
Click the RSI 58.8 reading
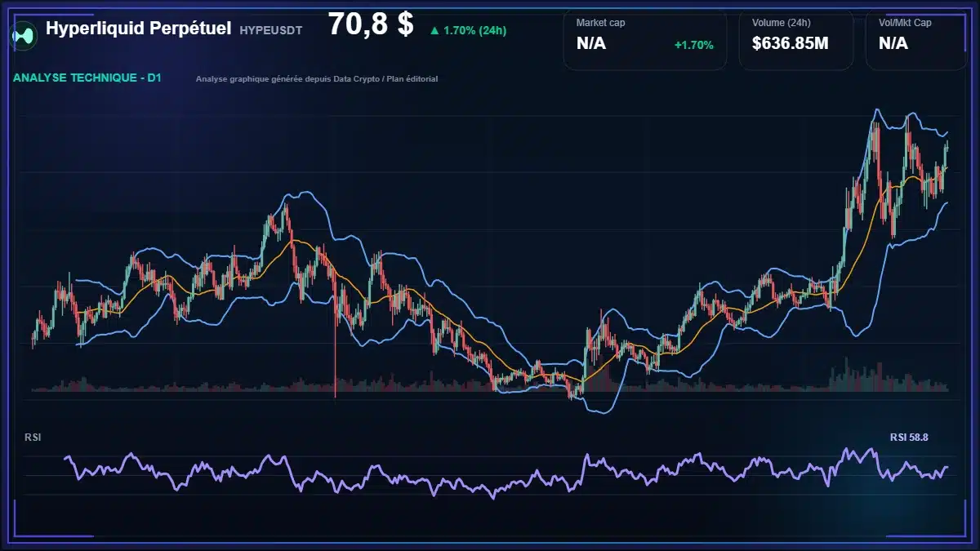click(909, 438)
